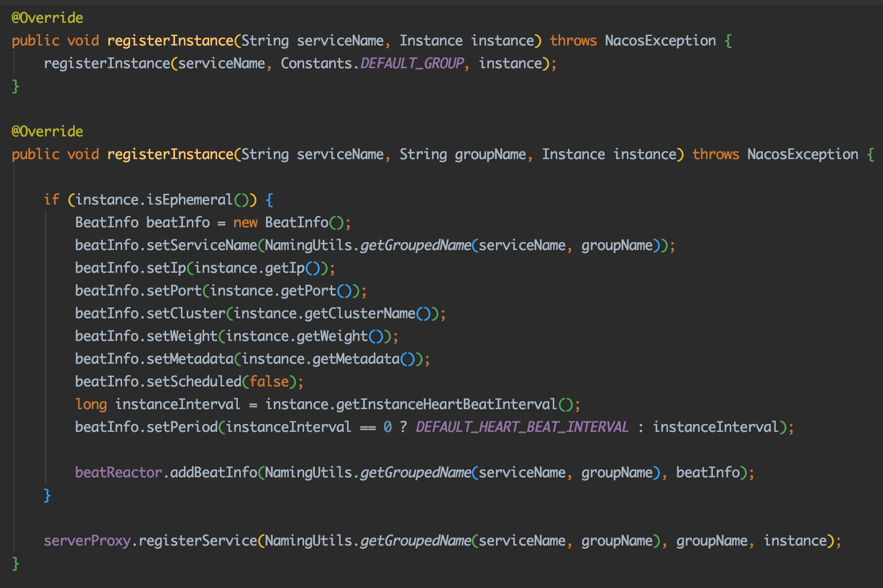Click the 'false' literal
883x588 pixels.
(x=269, y=381)
